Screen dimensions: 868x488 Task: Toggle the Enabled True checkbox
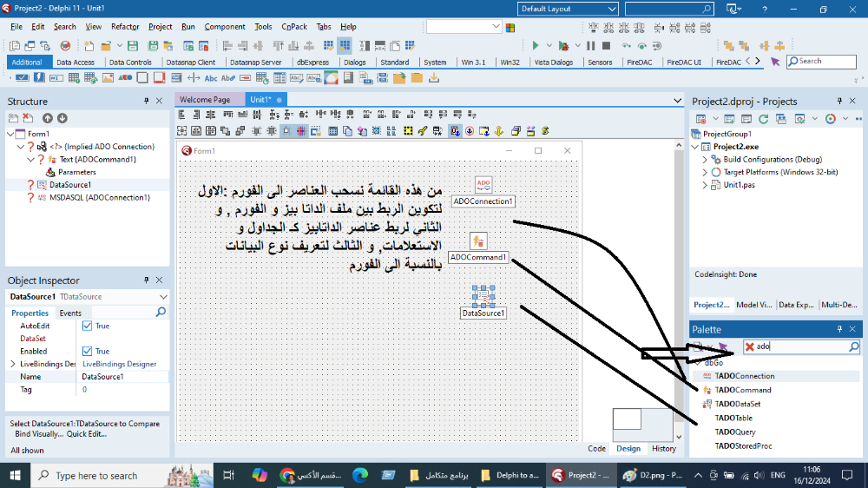coord(87,351)
